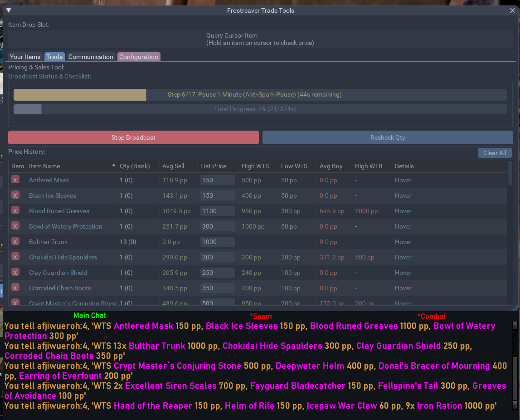Remove Bowl of Watery Protection row X
Image resolution: width=520 pixels, height=420 pixels.
(15, 226)
